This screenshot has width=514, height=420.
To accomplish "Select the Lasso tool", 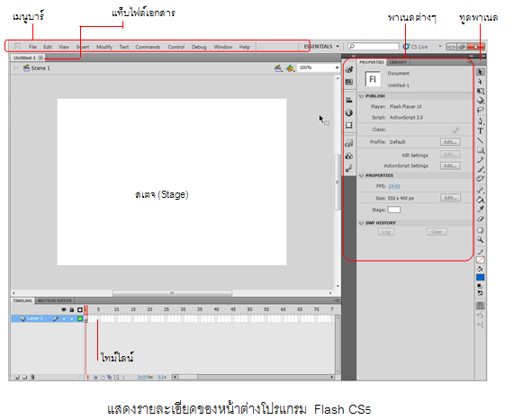I will (480, 110).
